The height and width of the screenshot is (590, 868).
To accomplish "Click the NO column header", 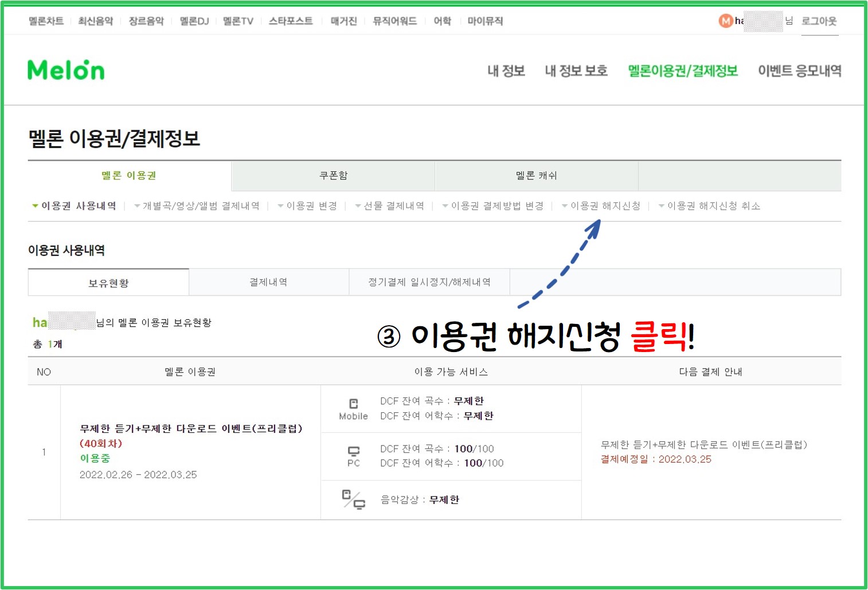I will [44, 372].
